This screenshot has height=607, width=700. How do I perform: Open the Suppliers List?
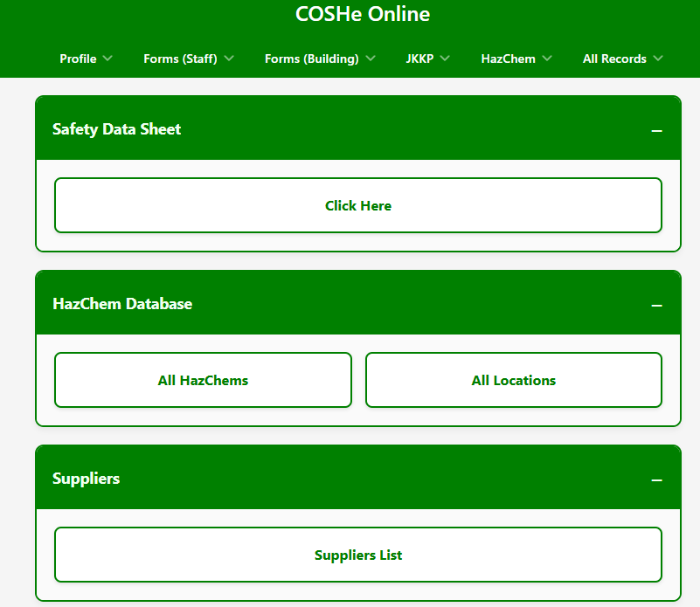(358, 555)
